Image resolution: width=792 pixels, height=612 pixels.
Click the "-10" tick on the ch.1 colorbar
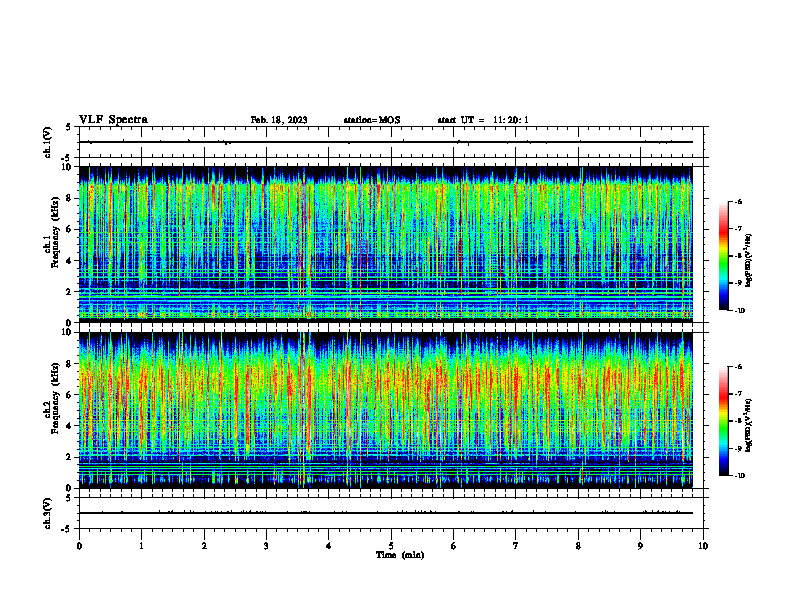coord(740,311)
